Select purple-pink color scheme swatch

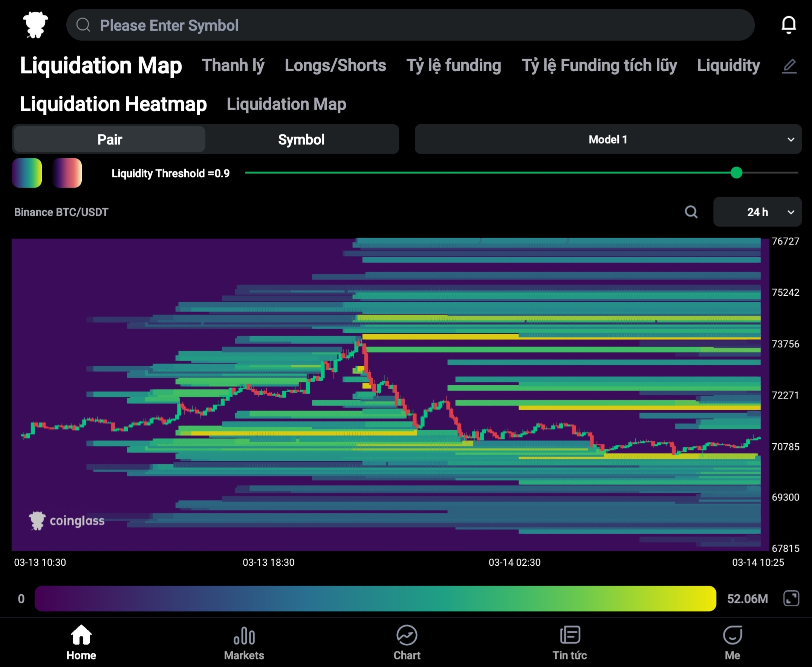coord(67,173)
